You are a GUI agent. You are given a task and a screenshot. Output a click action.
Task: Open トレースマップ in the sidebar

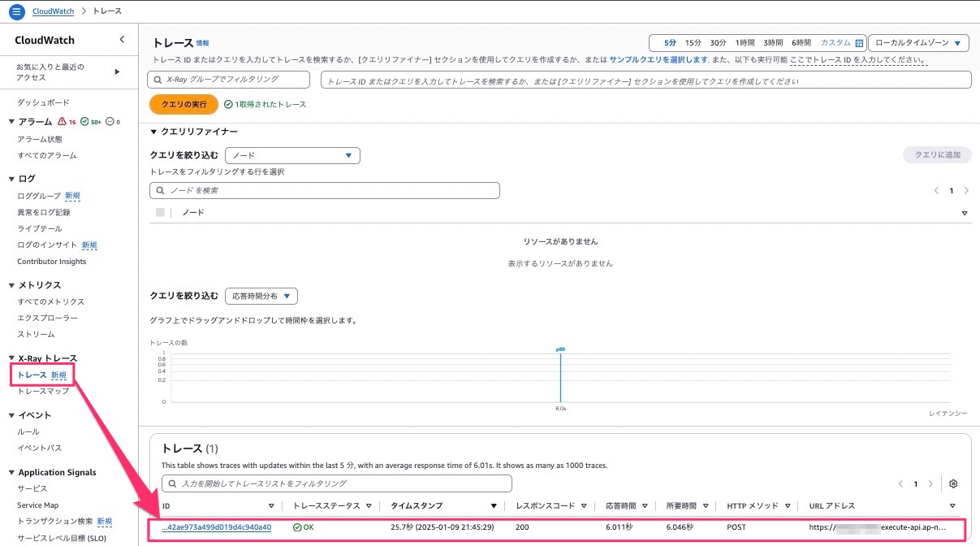click(43, 391)
